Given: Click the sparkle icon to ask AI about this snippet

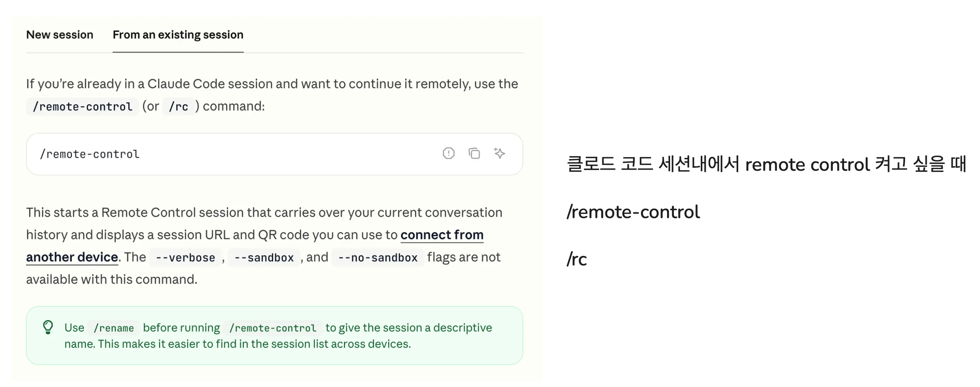Looking at the screenshot, I should [x=499, y=153].
